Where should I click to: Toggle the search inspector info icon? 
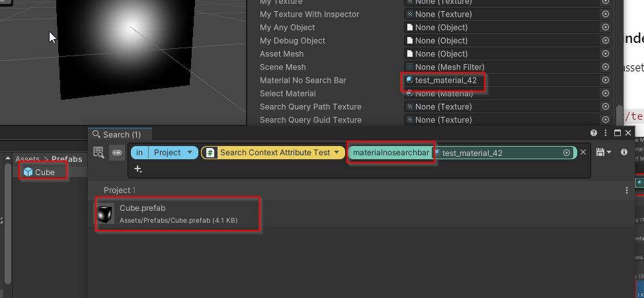pyautogui.click(x=624, y=152)
